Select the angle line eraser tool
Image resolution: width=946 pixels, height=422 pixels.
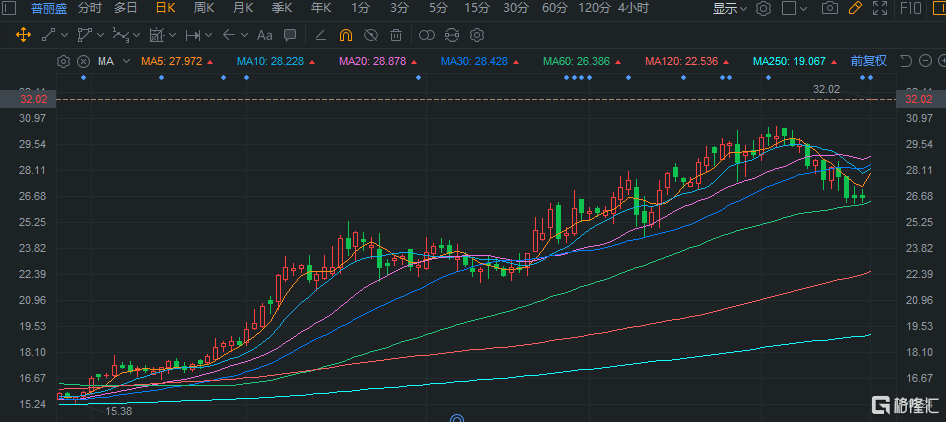[321, 35]
